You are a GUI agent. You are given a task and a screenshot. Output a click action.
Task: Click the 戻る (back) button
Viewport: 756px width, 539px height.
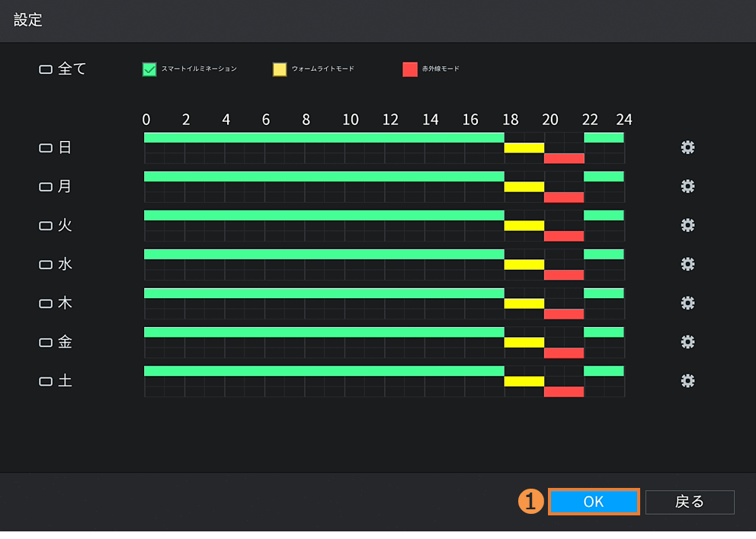pos(690,502)
